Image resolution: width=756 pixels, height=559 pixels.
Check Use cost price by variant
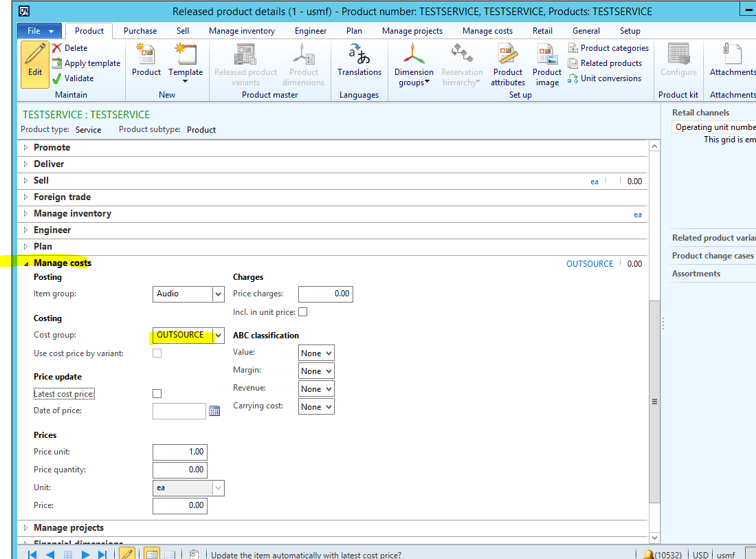[157, 353]
